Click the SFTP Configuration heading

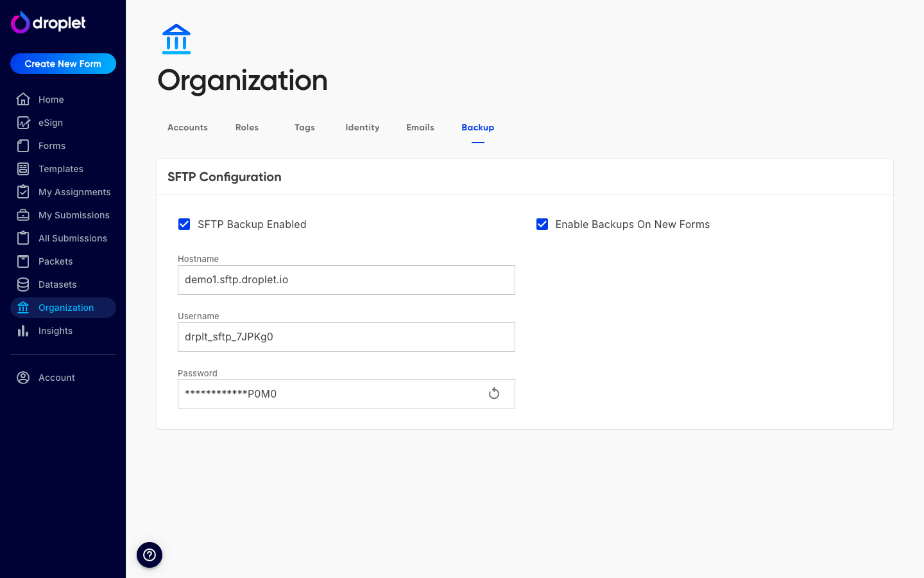(225, 177)
